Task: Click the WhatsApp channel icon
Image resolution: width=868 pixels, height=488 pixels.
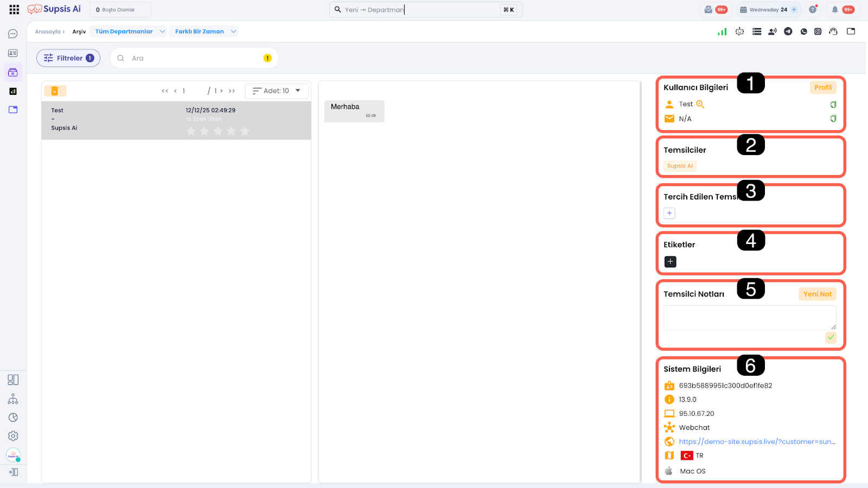Action: [803, 31]
